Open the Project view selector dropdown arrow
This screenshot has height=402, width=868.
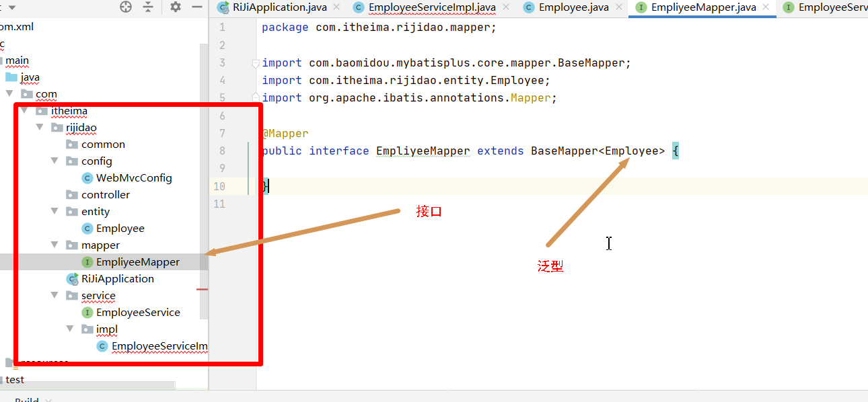click(11, 7)
